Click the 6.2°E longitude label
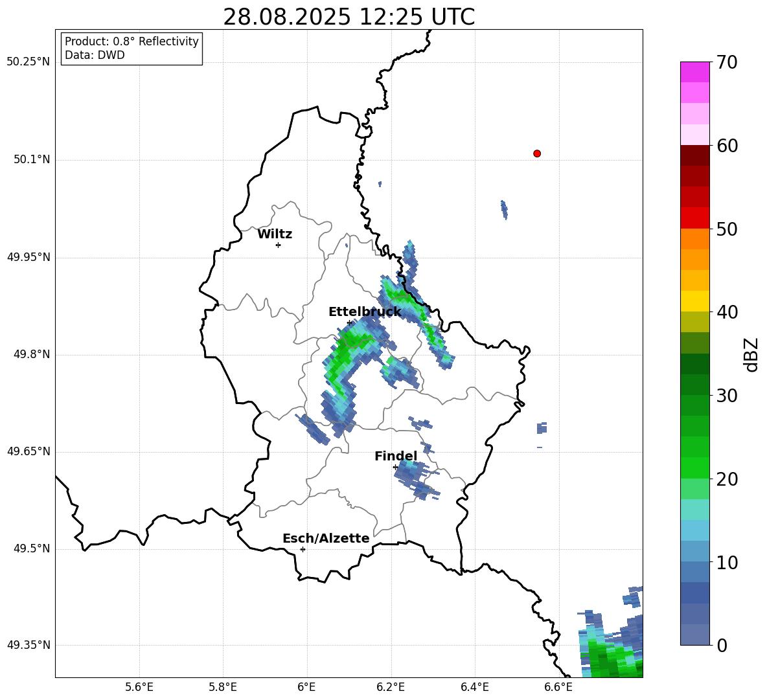This screenshot has width=767, height=700. (391, 687)
